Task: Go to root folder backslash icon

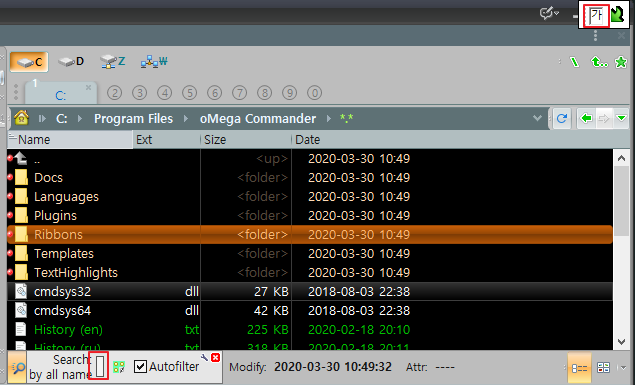Action: click(x=575, y=62)
